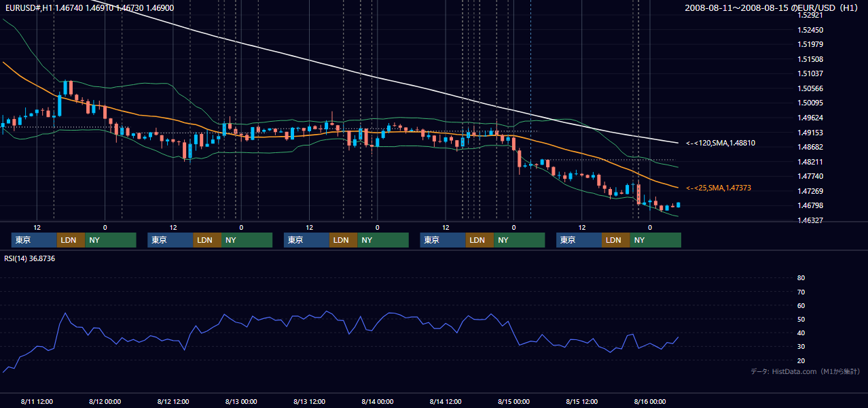Click the 120 SMA 1.48810 annotation
Viewport: 868px width, 408px height.
click(x=721, y=143)
